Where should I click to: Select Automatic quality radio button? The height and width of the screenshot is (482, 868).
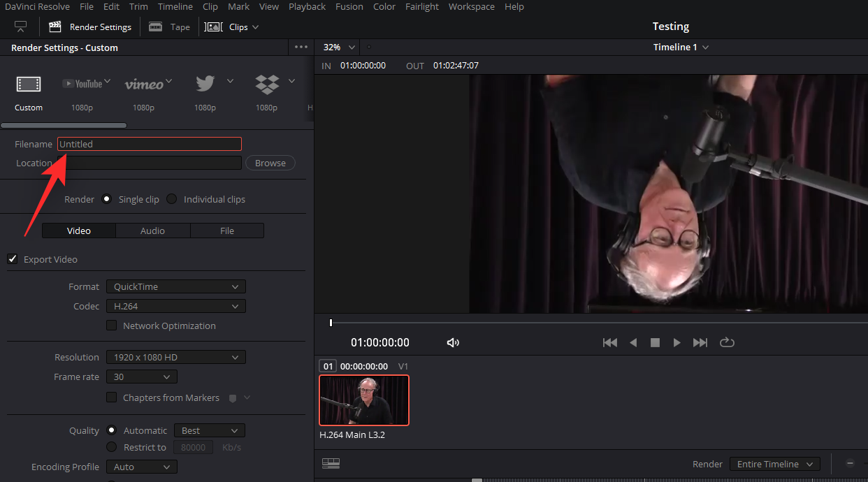(x=111, y=430)
